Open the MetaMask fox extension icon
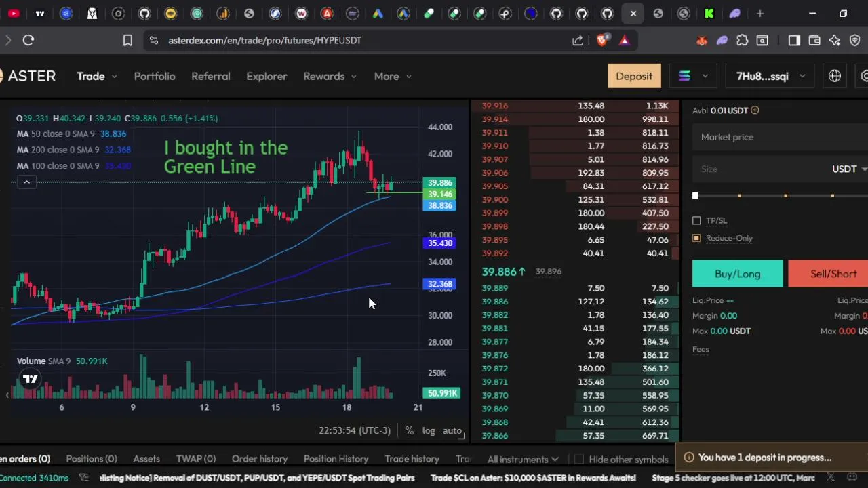Viewport: 868px width, 488px height. [x=702, y=41]
